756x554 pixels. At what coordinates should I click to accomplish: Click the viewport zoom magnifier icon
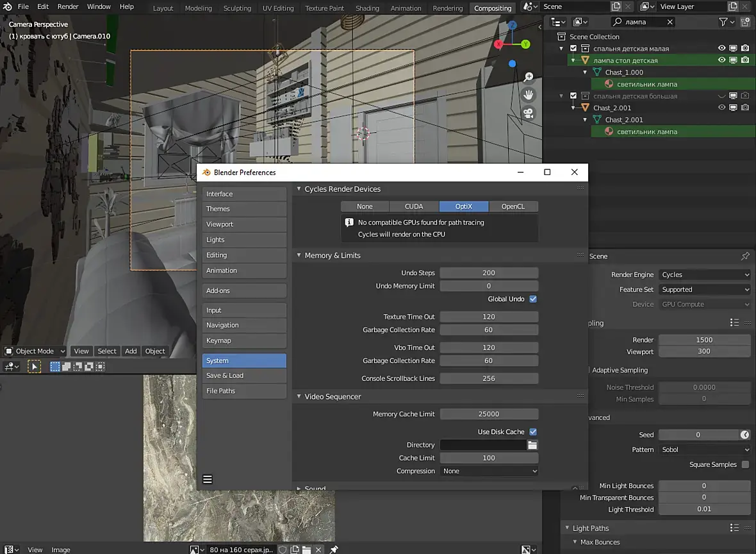coord(529,77)
